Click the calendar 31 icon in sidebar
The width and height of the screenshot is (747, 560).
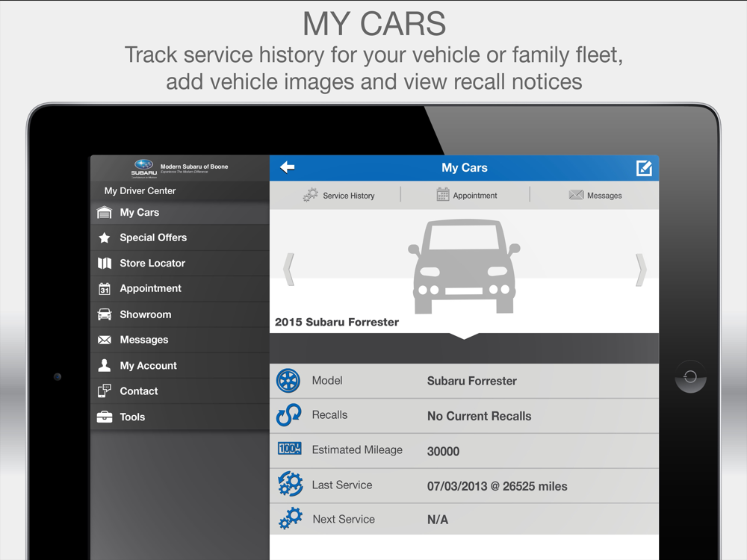tap(105, 288)
